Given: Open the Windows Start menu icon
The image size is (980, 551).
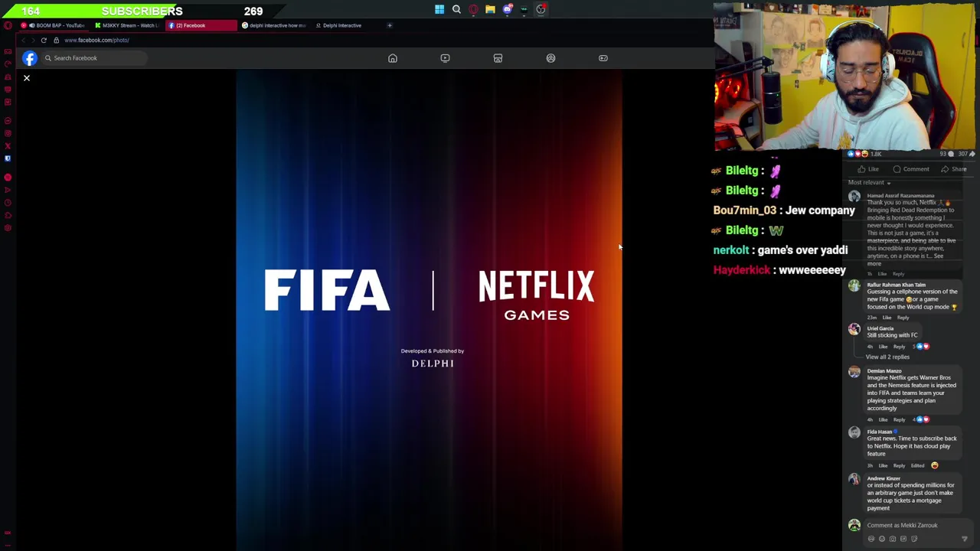Looking at the screenshot, I should tap(439, 10).
